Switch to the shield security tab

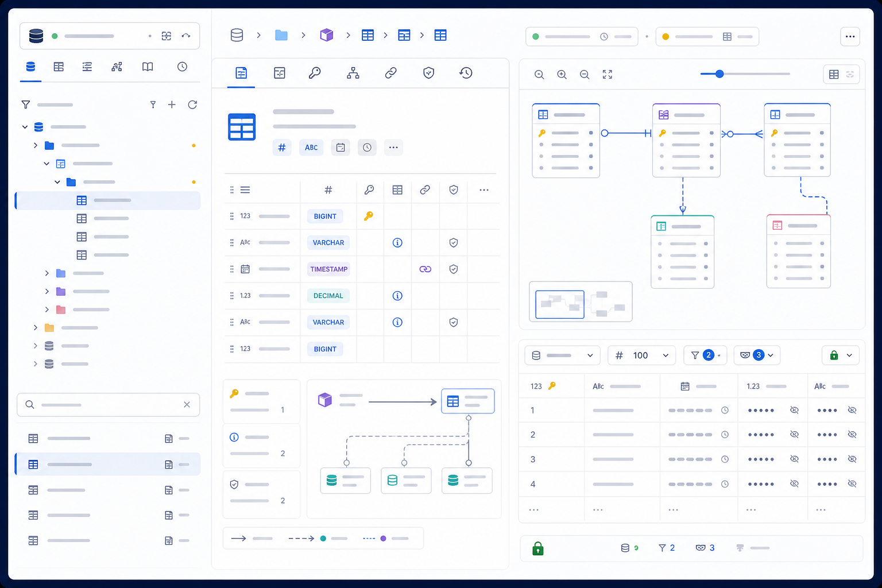(x=428, y=73)
